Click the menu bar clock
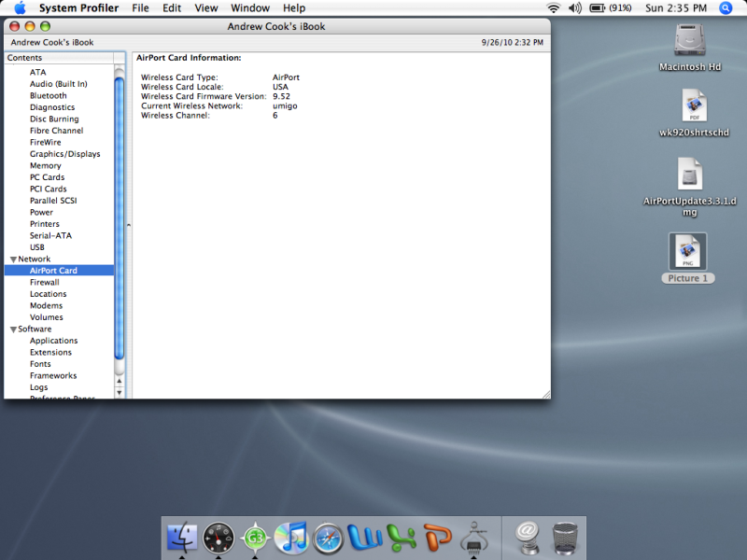 676,8
